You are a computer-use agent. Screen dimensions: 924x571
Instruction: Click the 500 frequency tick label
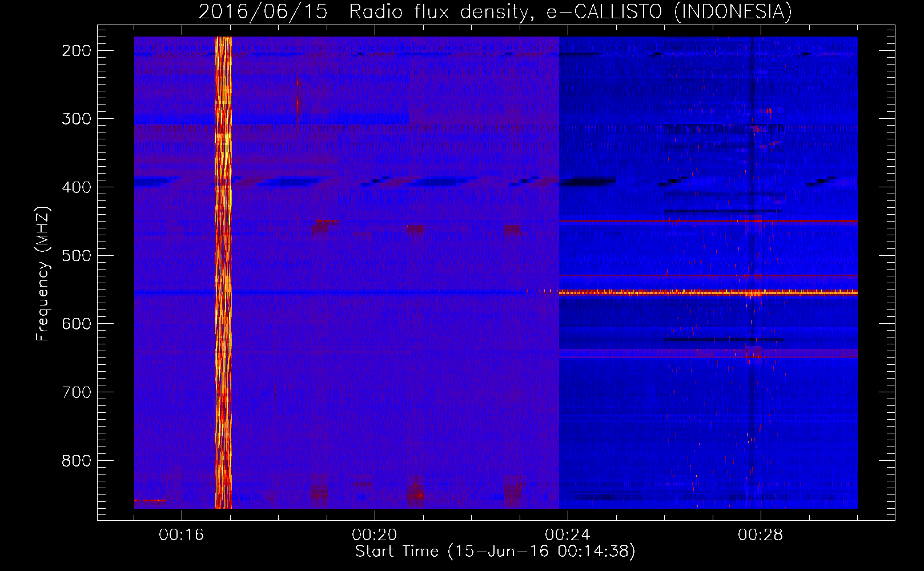click(x=77, y=255)
